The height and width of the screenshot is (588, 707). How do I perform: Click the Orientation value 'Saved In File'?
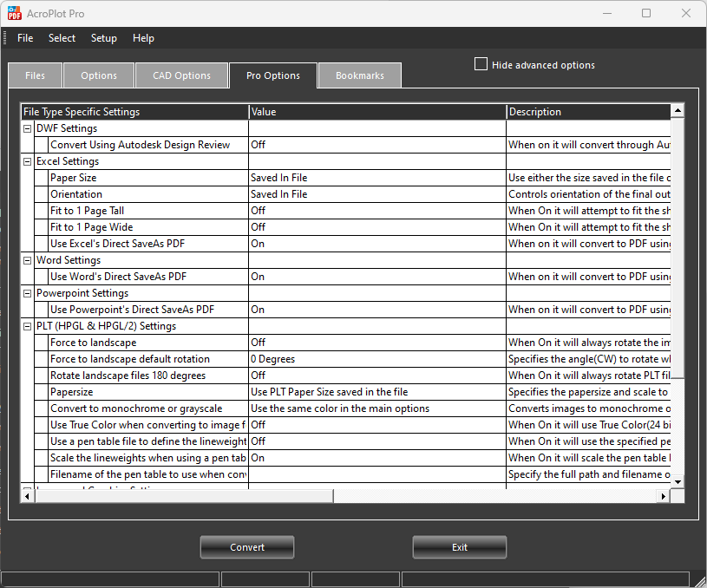coord(279,194)
